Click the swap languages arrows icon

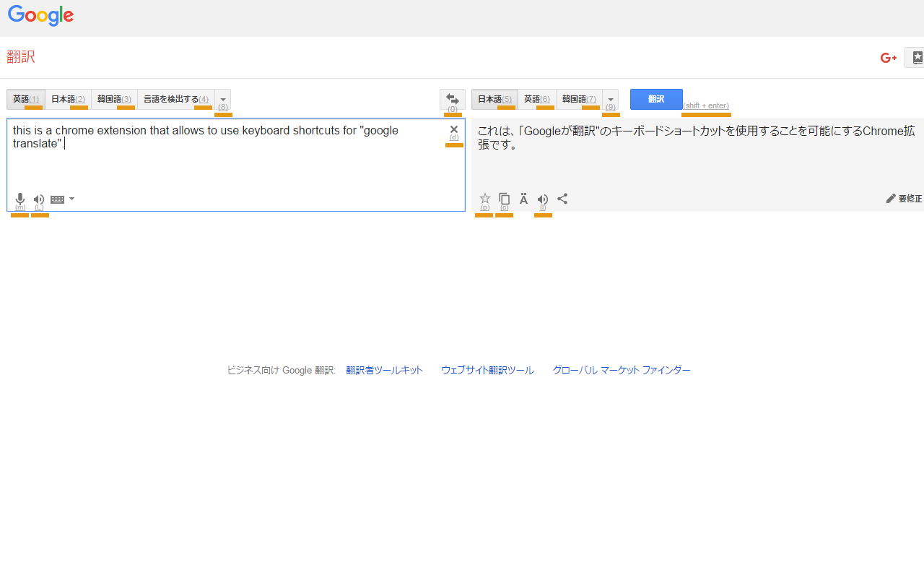click(x=453, y=99)
